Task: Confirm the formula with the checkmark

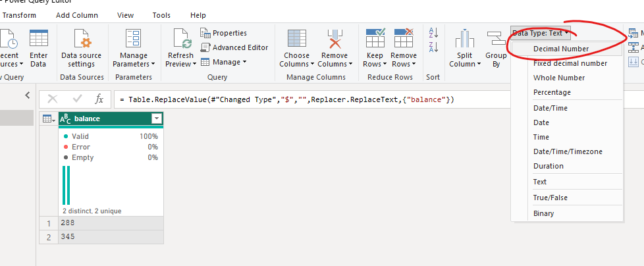Action: [x=77, y=99]
